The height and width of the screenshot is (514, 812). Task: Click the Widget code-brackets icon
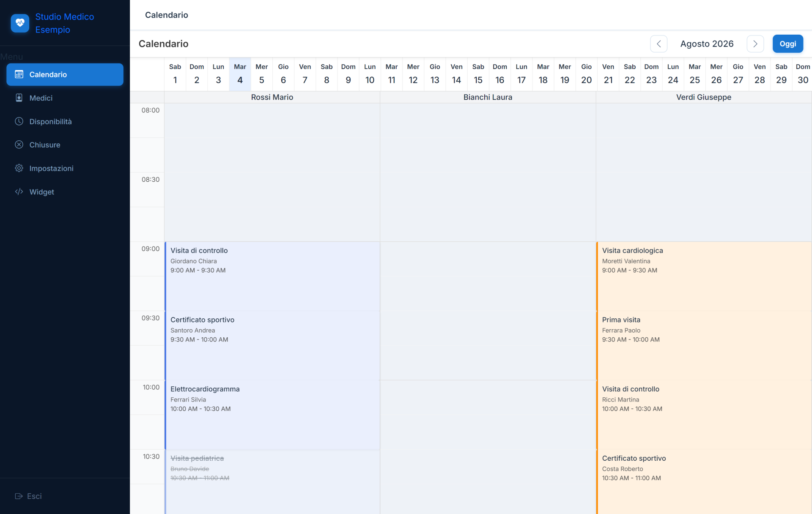[19, 191]
